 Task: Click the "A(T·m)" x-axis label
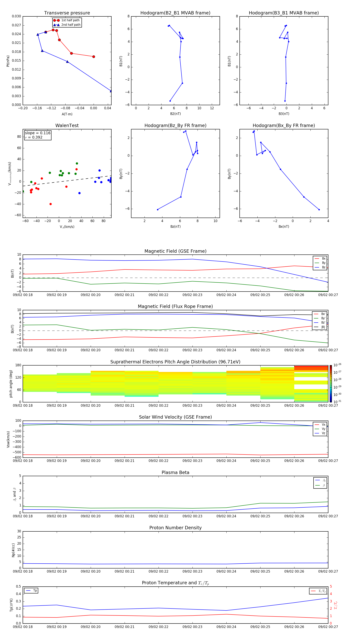pos(67,114)
